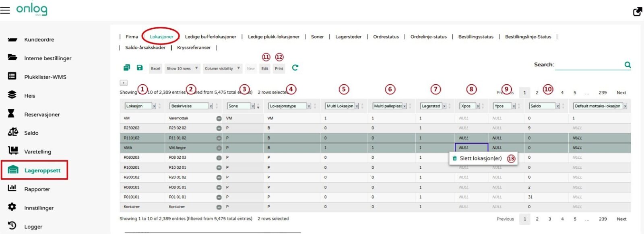
Task: Open the hamburger navigation menu
Action: pyautogui.click(x=5, y=10)
